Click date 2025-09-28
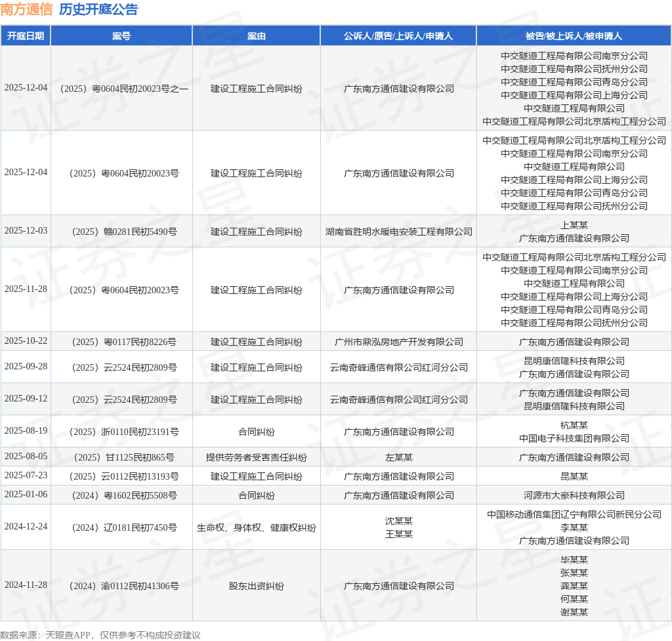The image size is (672, 641). 26,366
